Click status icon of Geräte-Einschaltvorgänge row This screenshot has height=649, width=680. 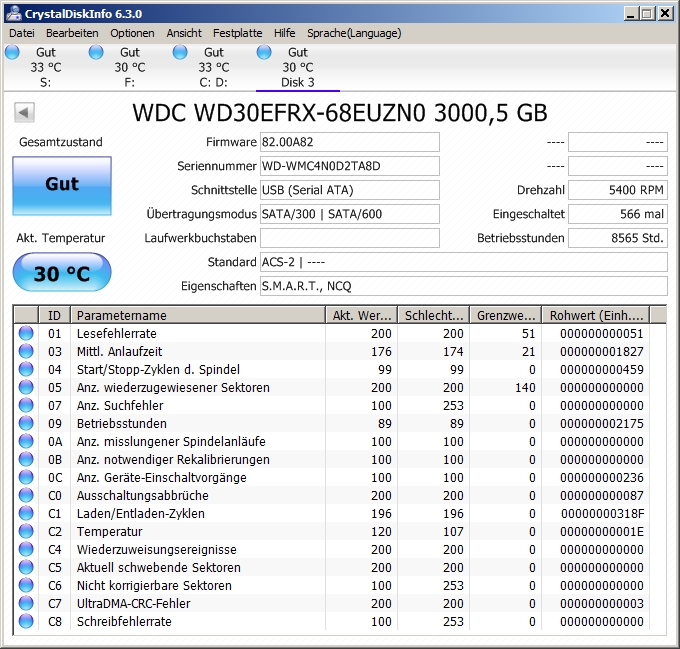click(x=26, y=477)
